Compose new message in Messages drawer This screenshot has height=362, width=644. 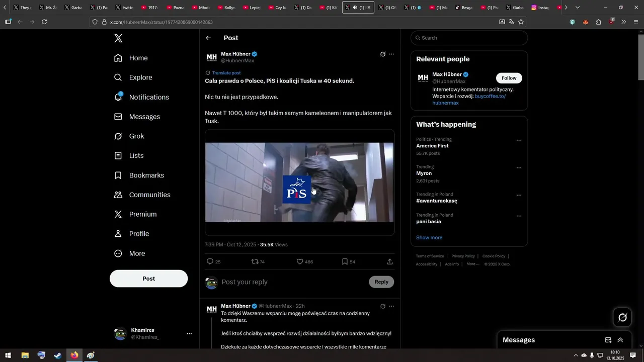608,340
